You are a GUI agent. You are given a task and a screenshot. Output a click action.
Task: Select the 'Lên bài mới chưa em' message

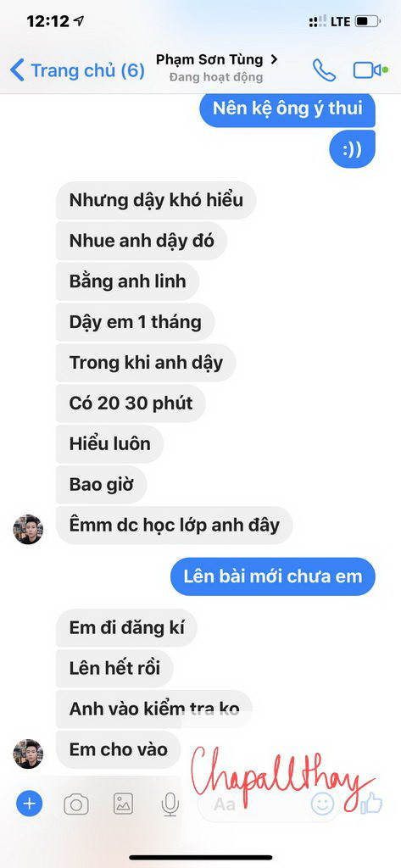(272, 576)
